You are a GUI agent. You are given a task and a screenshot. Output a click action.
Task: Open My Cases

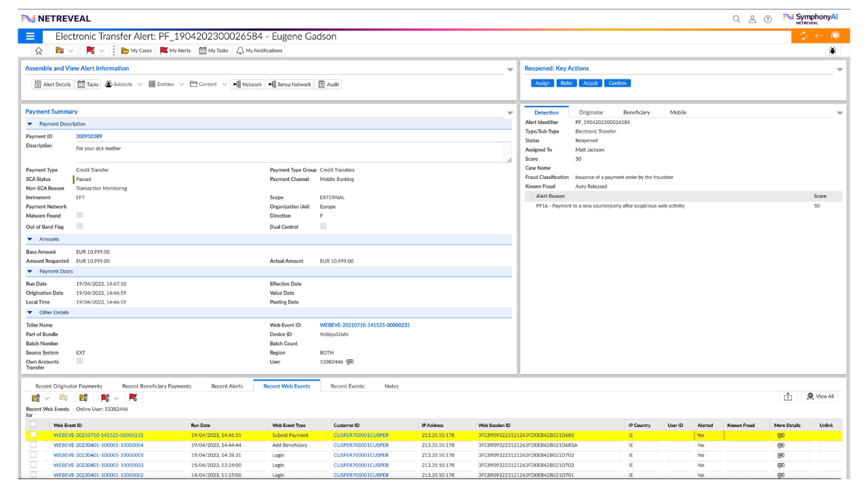(x=136, y=51)
